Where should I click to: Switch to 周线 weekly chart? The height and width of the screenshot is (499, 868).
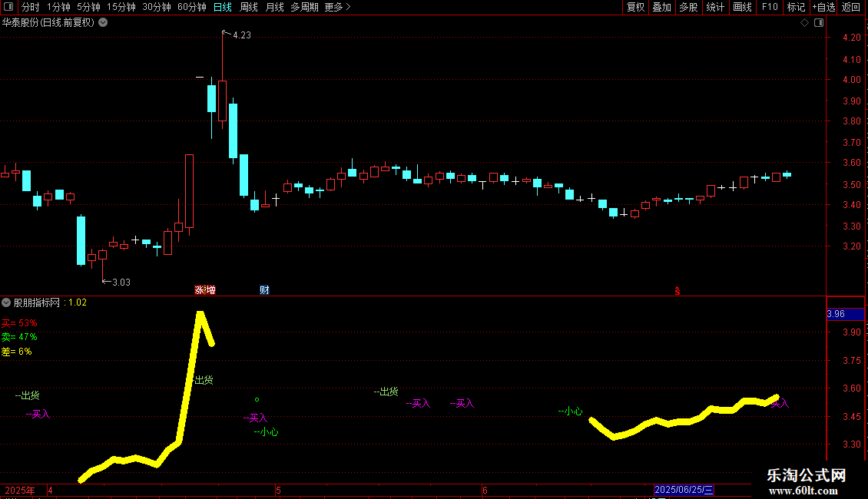point(249,7)
